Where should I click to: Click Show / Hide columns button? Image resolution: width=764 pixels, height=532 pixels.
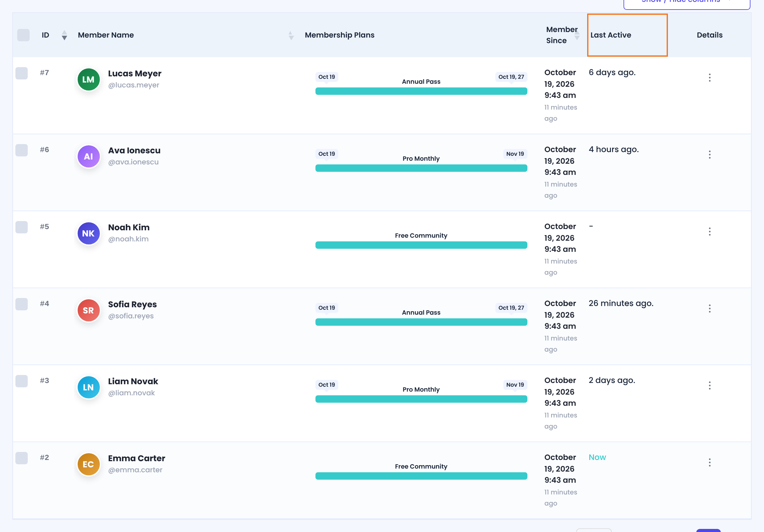tap(686, 3)
